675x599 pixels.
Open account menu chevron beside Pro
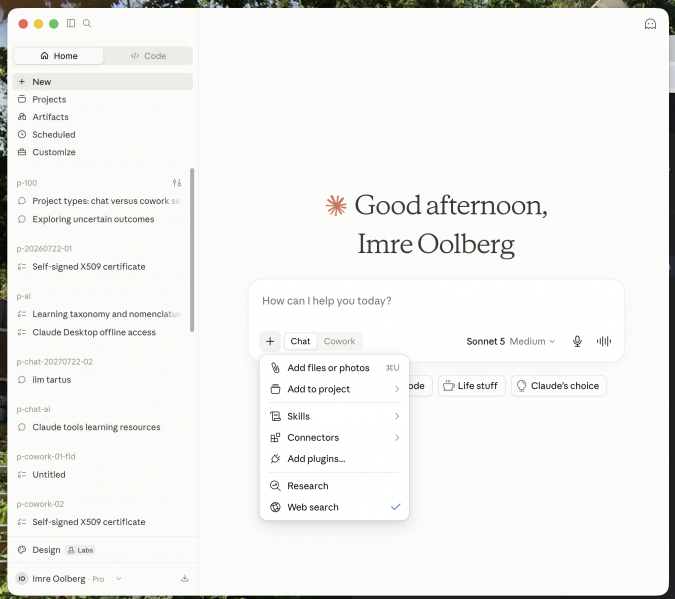coord(118,579)
